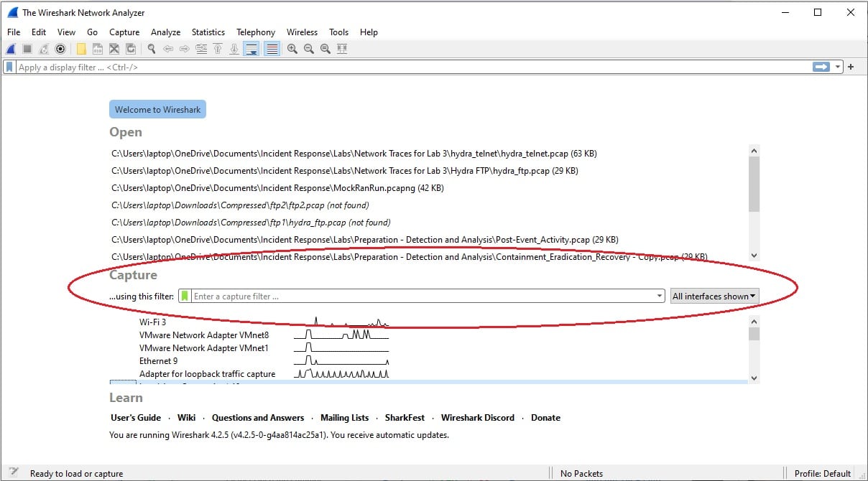Click in the capture filter input field
The image size is (868, 481).
coord(423,296)
